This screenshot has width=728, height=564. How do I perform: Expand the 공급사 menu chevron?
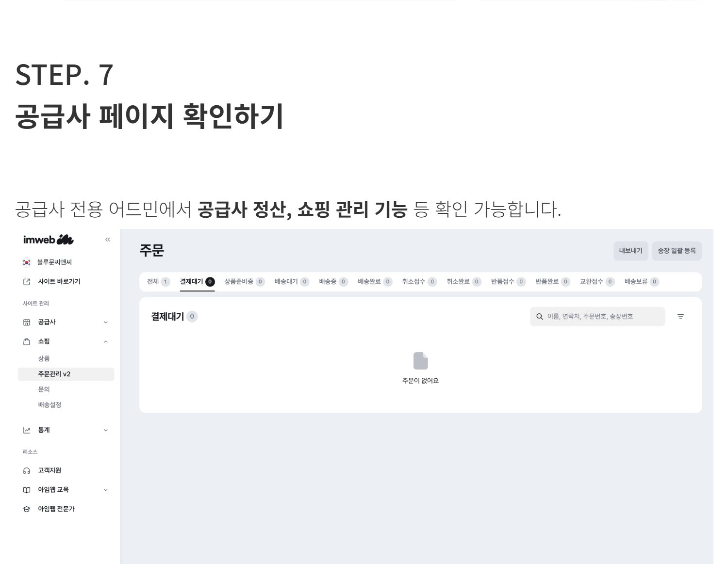(x=106, y=322)
